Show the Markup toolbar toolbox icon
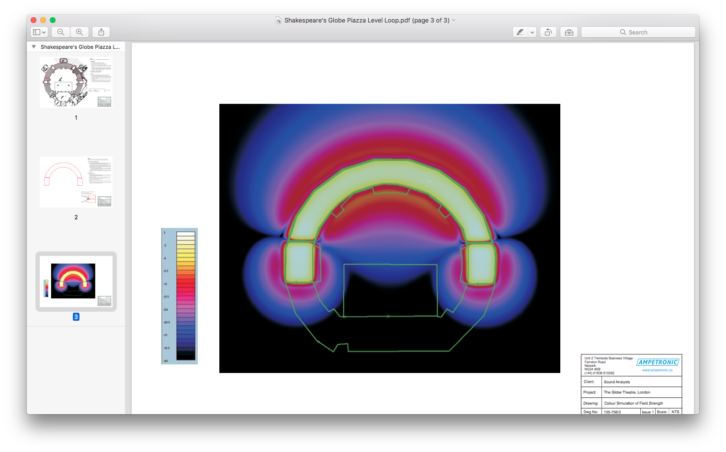This screenshot has width=726, height=452. (x=569, y=32)
